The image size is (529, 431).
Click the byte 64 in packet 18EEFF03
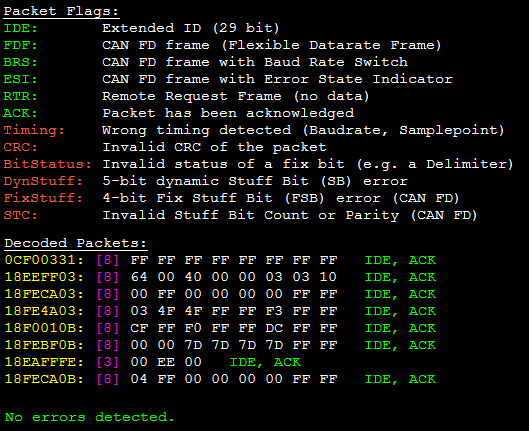click(139, 277)
